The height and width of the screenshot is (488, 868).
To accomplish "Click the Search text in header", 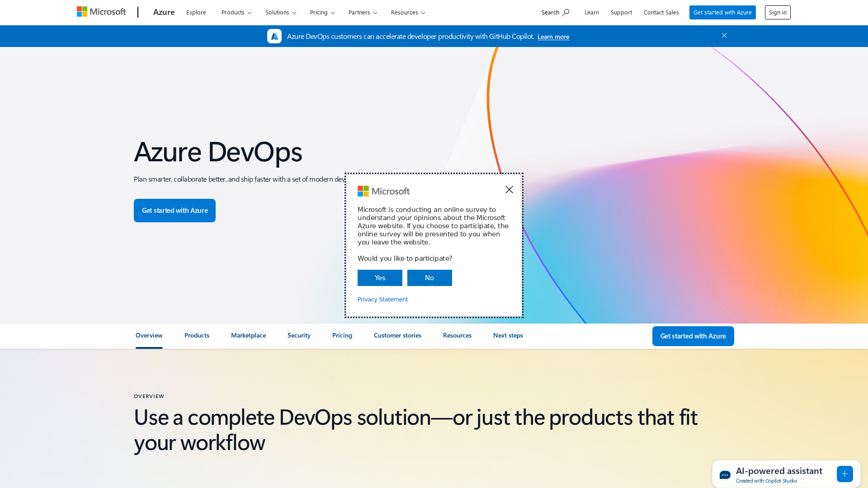I will point(550,12).
